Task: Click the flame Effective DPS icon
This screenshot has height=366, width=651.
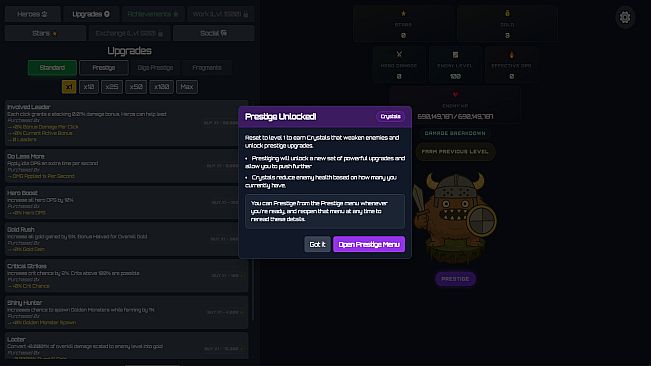Action: pos(511,54)
